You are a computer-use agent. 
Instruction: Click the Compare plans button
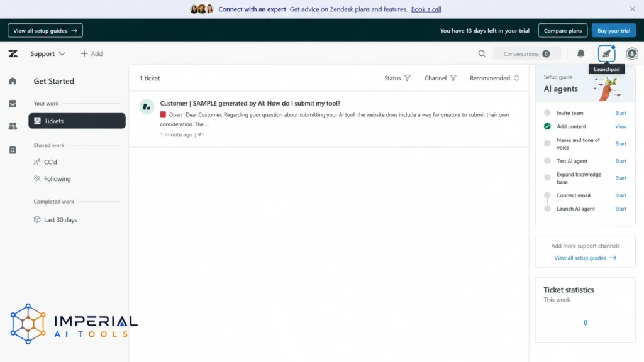click(x=563, y=30)
